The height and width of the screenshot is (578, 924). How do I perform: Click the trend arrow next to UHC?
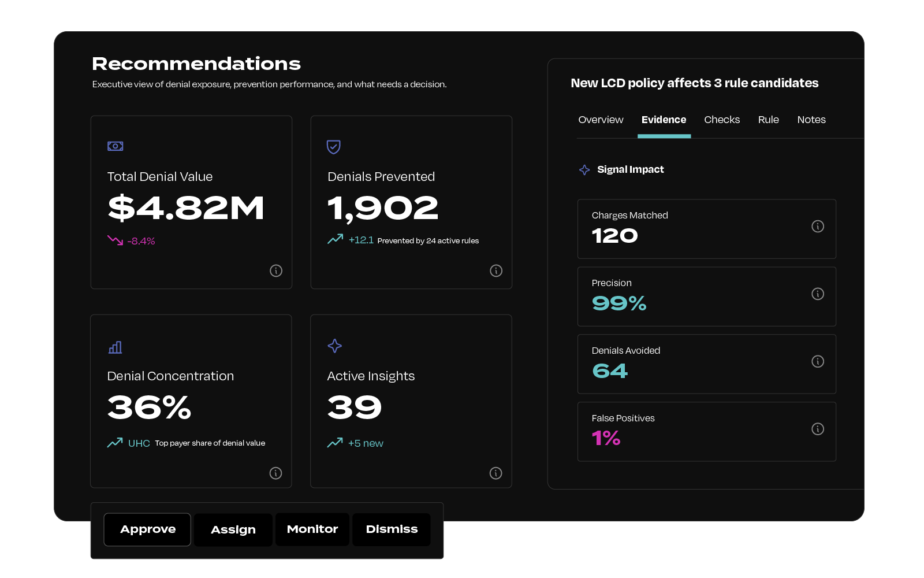(x=115, y=442)
